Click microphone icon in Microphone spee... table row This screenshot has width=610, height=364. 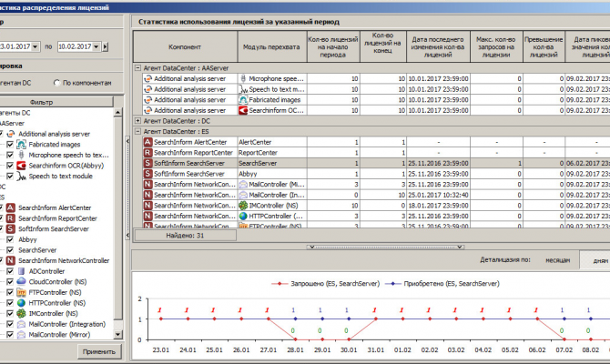pyautogui.click(x=243, y=78)
